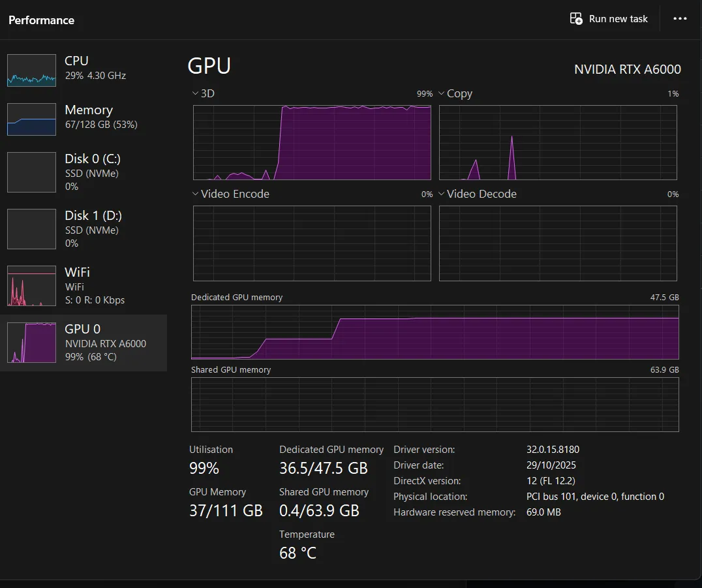Click the PCI bus 101 physical location
Image resolution: width=702 pixels, height=588 pixels.
pos(596,496)
